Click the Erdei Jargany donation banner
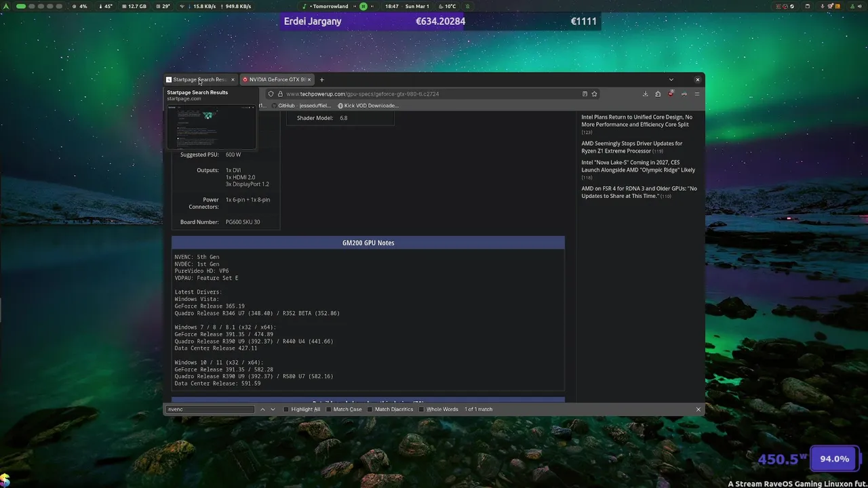 click(x=440, y=21)
